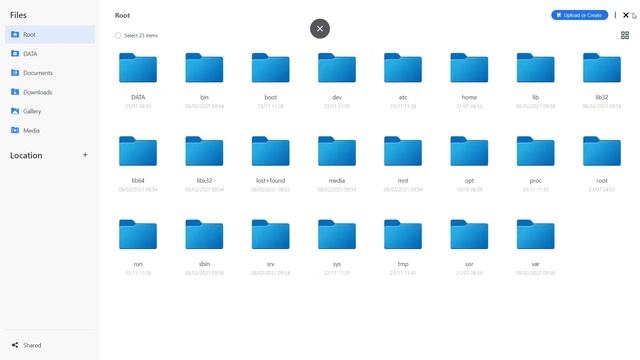Open the var folder
Screen dimensions: 640x360
(x=536, y=234)
